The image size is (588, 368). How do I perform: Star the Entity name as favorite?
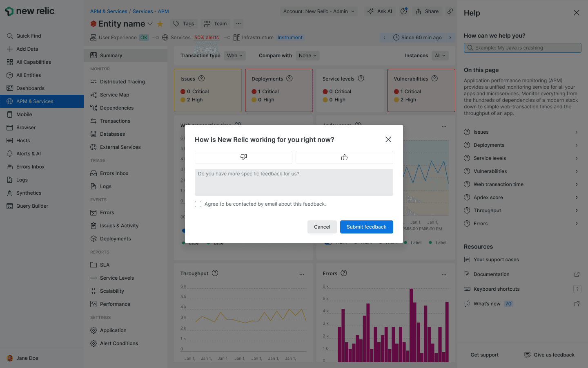(160, 23)
